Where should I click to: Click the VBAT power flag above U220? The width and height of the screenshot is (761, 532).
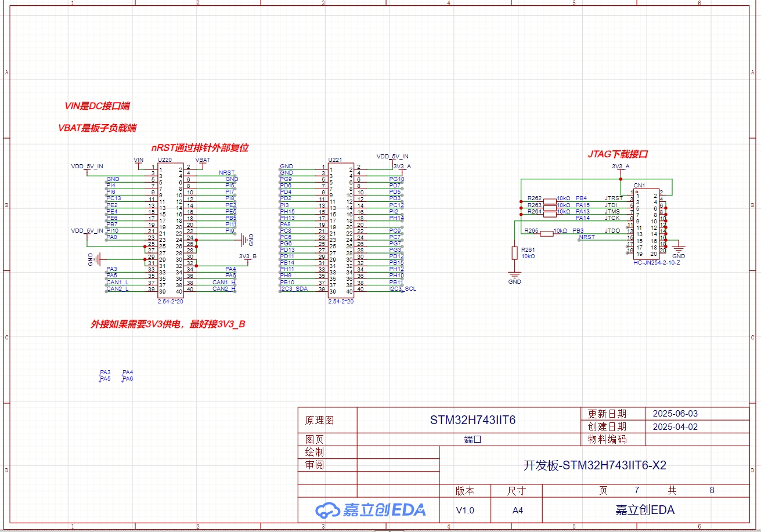pyautogui.click(x=203, y=160)
